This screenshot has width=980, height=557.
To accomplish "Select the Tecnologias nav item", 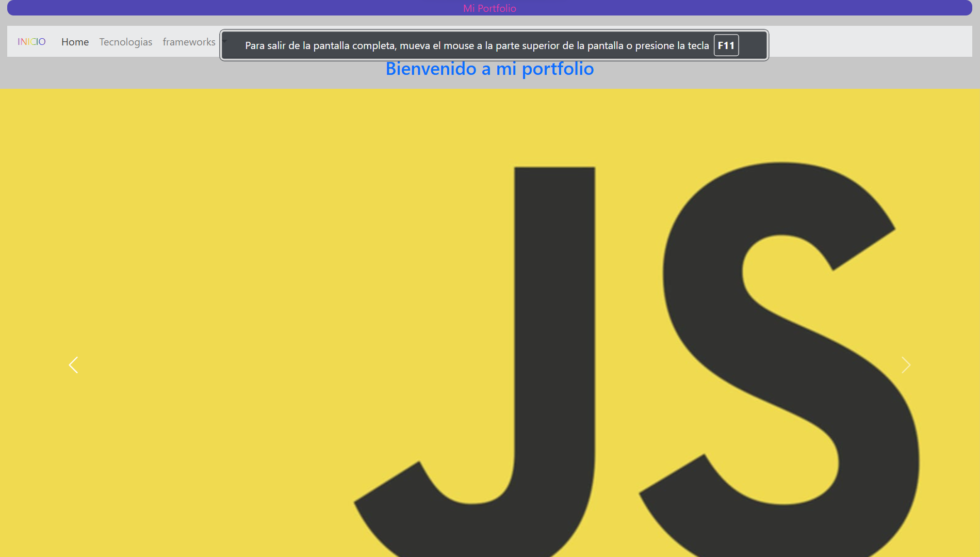I will tap(125, 42).
